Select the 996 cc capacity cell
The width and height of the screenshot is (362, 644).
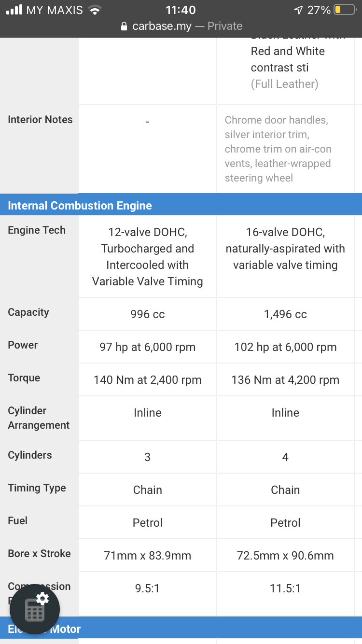tap(148, 314)
